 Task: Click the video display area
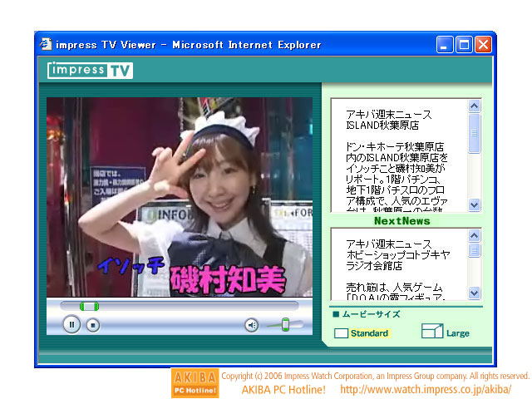(180, 196)
